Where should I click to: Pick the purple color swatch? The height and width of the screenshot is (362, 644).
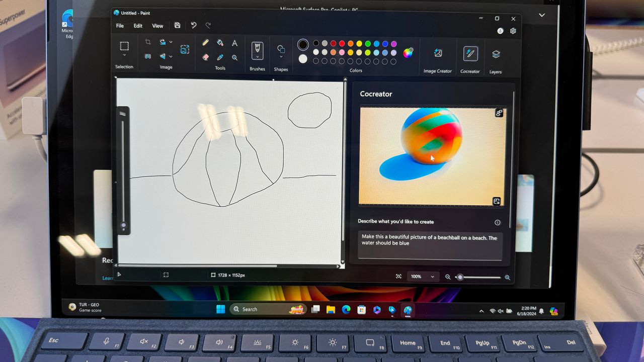[x=393, y=44]
